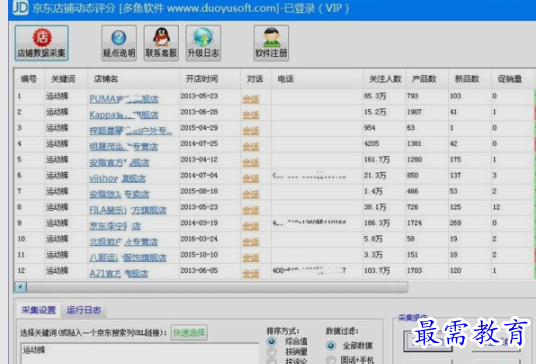Image resolution: width=536 pixels, height=364 pixels.
Task: Open the 明晟茂 store link in row 4
Action: tap(123, 147)
